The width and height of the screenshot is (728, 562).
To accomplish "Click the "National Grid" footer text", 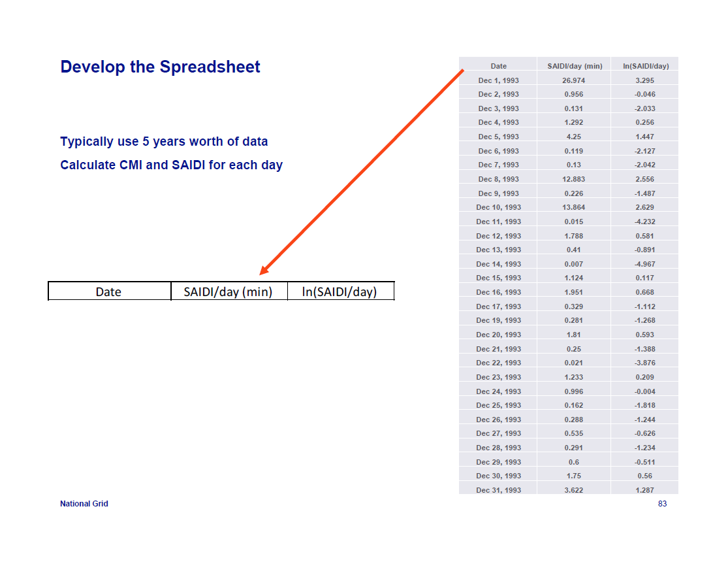I will coord(84,504).
